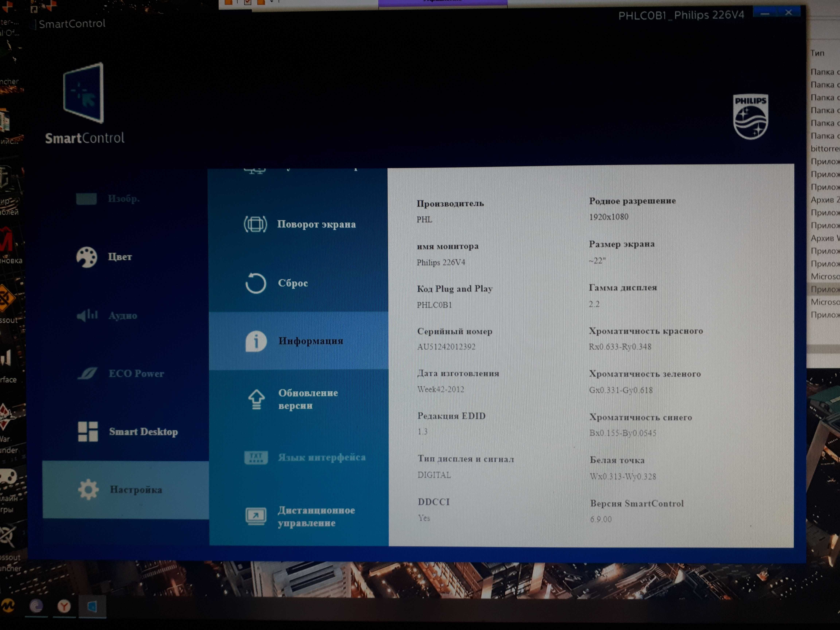
Task: Select the Сброс submenu item
Action: 298,283
